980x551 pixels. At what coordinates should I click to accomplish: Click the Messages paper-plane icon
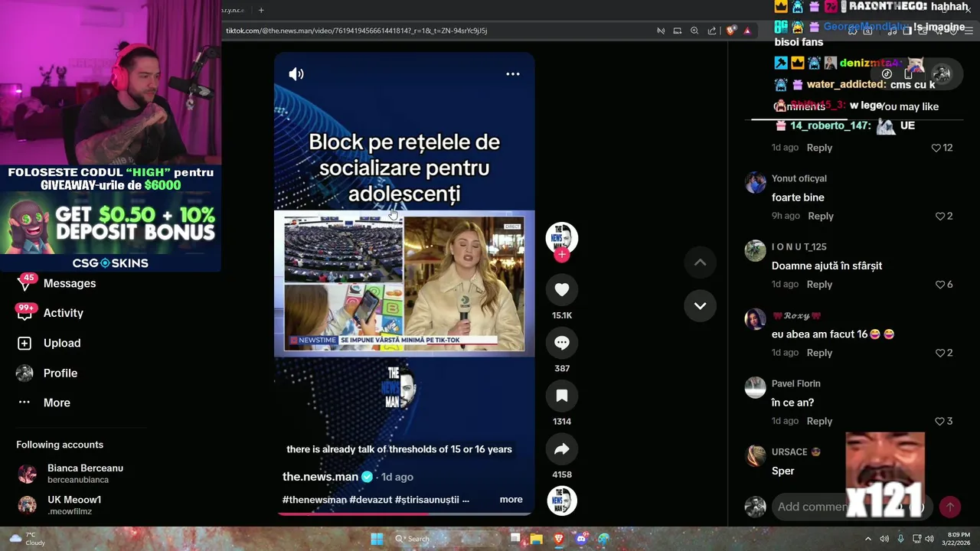[24, 283]
